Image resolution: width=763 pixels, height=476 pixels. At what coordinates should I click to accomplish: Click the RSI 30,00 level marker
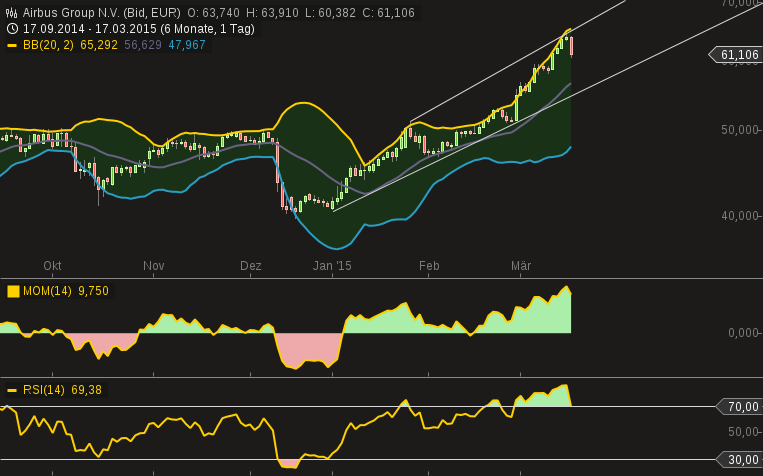point(739,460)
